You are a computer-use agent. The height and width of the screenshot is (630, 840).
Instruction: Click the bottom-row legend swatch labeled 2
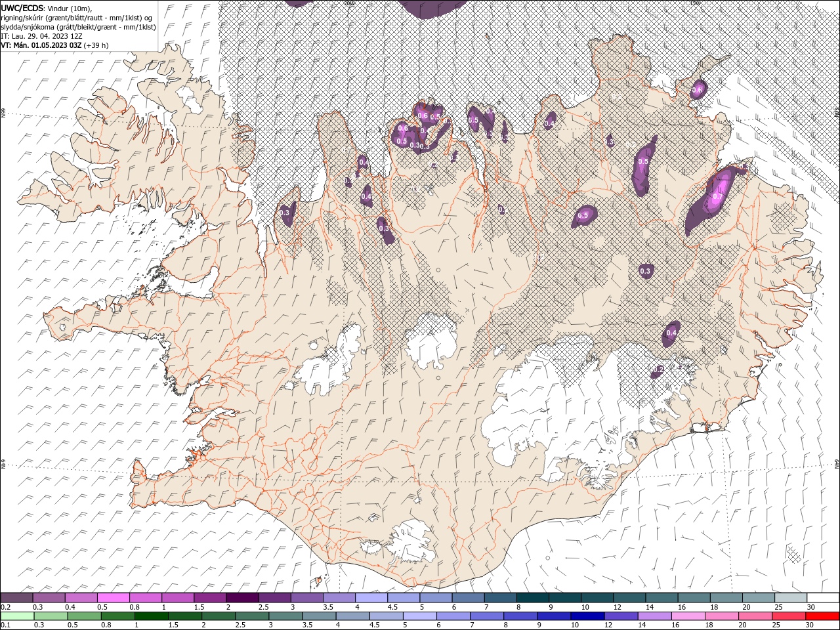click(x=219, y=616)
